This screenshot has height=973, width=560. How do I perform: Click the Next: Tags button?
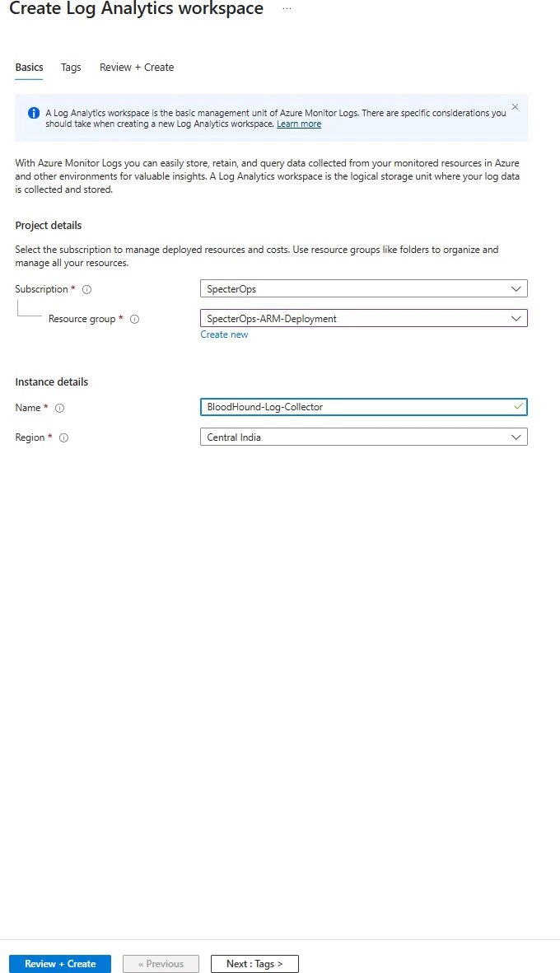click(254, 963)
